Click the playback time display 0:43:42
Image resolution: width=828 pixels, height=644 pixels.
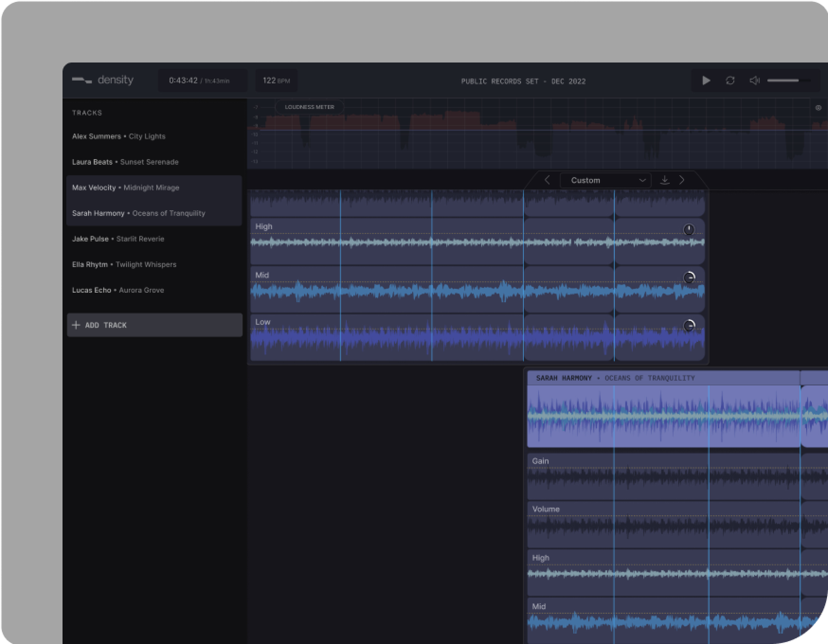pyautogui.click(x=203, y=80)
